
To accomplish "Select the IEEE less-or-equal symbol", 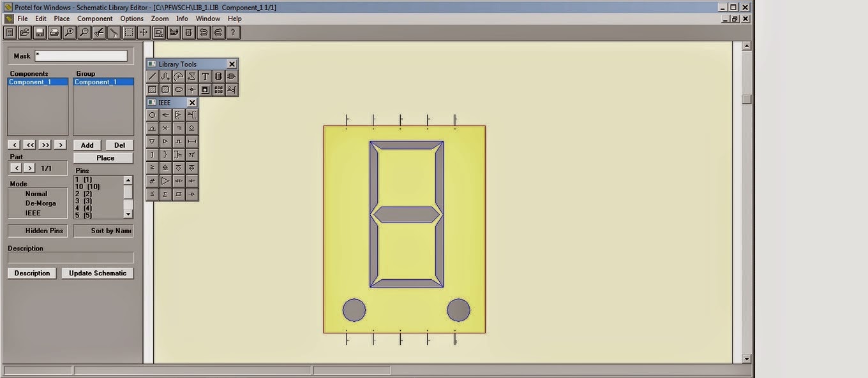I will [152, 194].
